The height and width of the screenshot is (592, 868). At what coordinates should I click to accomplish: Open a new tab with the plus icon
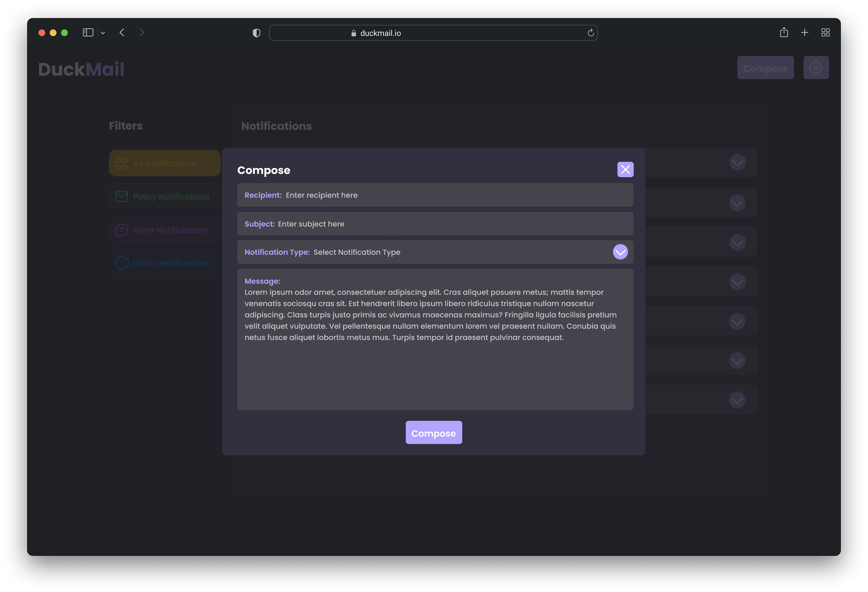[804, 33]
